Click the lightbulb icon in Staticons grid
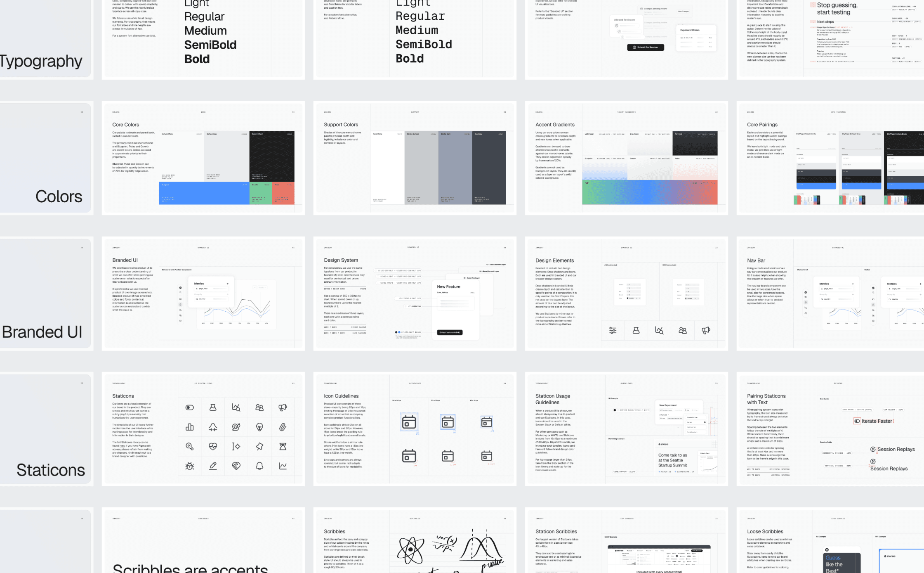Viewport: 924px width, 573px height. point(259,427)
